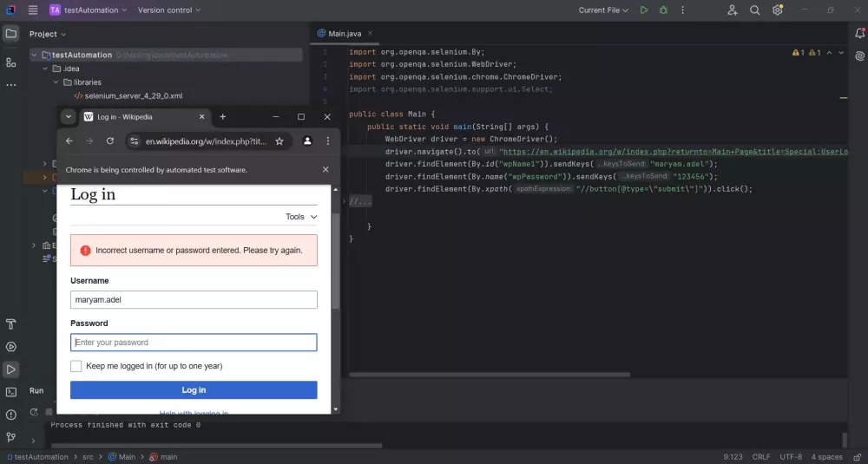Screen dimensions: 868x464
Task: Open the Structure tool window icon
Action: coord(10,62)
